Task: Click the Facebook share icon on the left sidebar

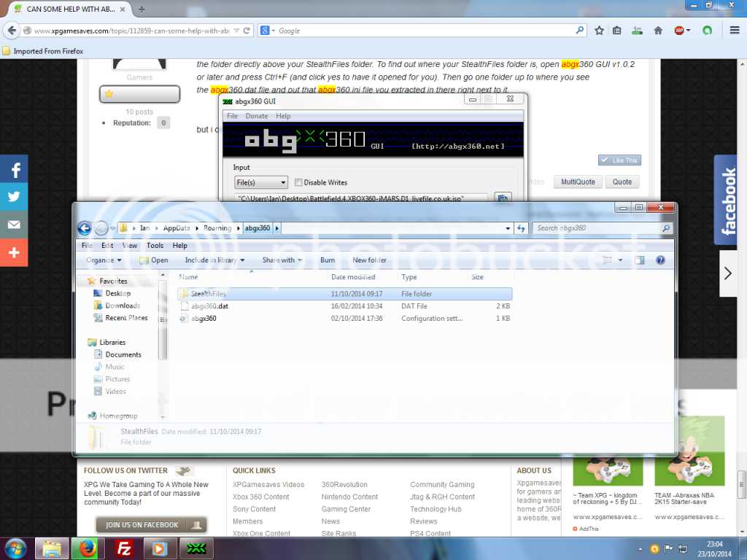Action: coord(14,169)
